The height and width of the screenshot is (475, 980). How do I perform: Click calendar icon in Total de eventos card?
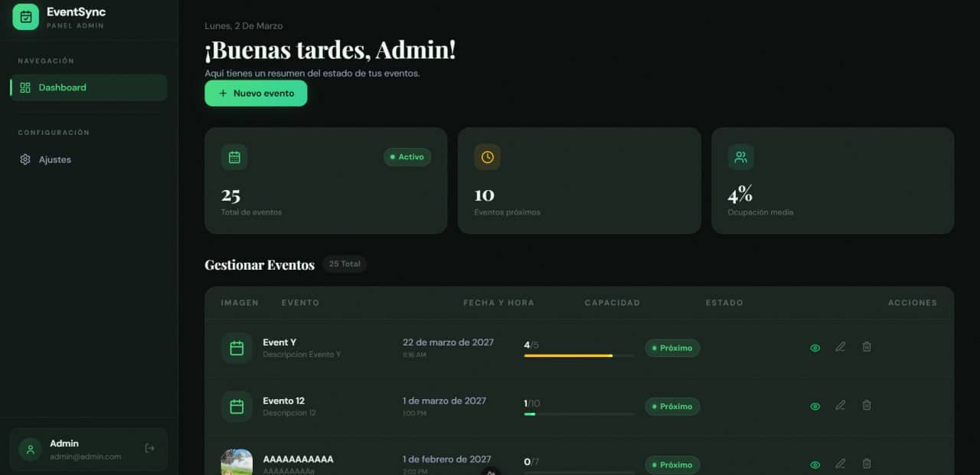(x=234, y=157)
